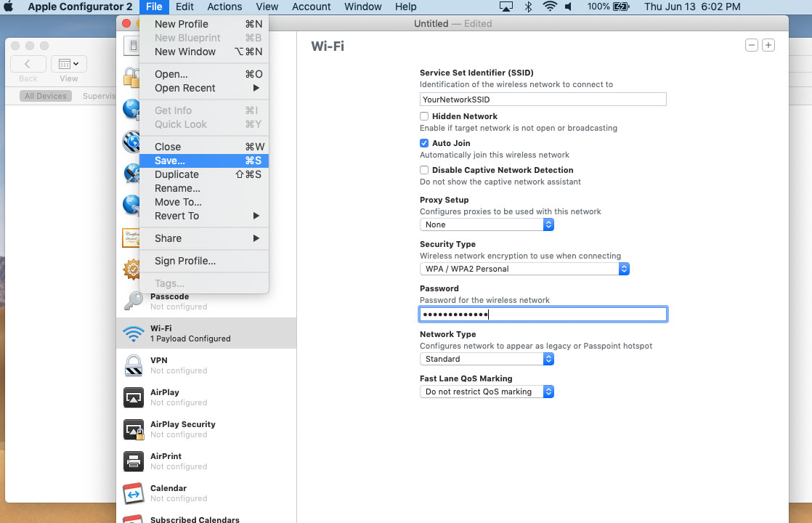Open the Network Type dropdown
Image resolution: width=812 pixels, height=523 pixels.
tap(487, 359)
